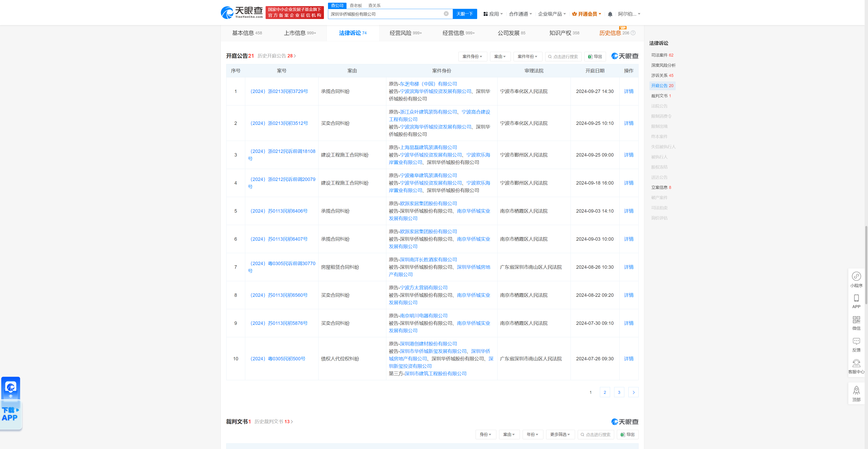Image resolution: width=868 pixels, height=449 pixels.
Task: Export 开庭公告 table with 导出 button
Action: click(595, 56)
